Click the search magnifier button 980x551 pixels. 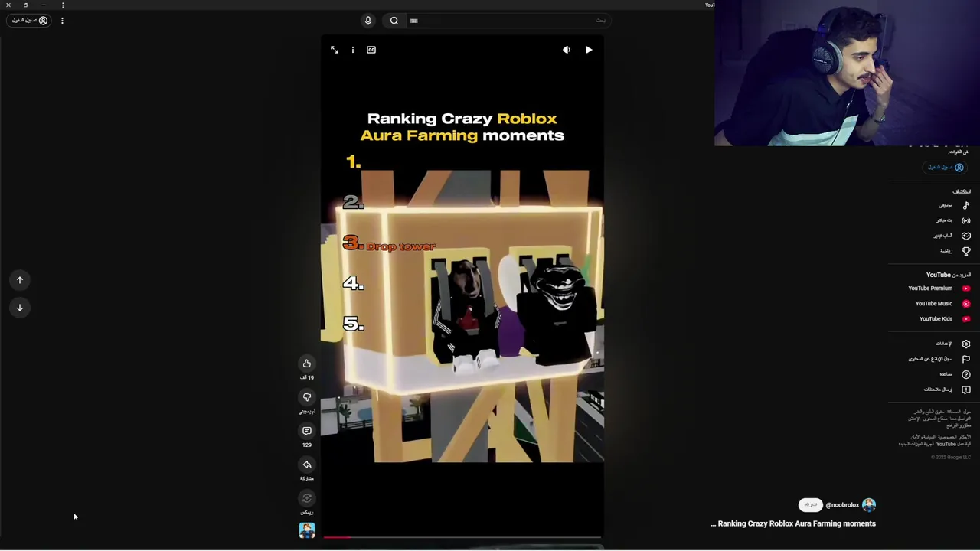click(x=394, y=21)
